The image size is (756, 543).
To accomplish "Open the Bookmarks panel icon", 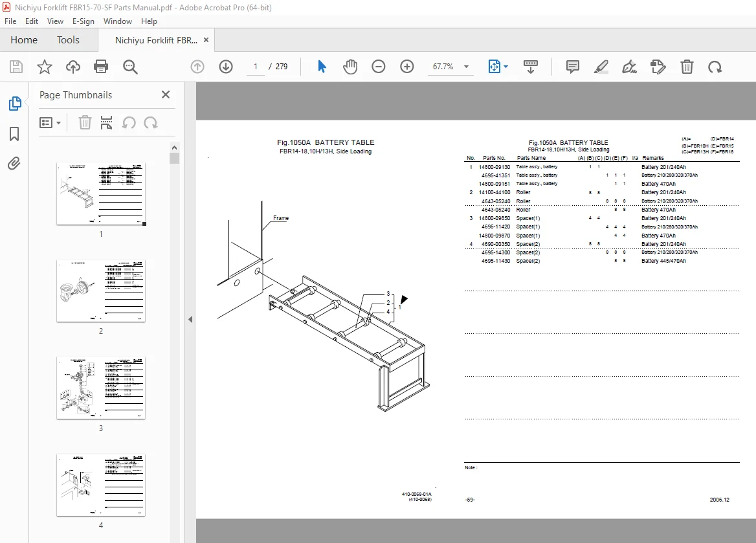I will click(14, 133).
